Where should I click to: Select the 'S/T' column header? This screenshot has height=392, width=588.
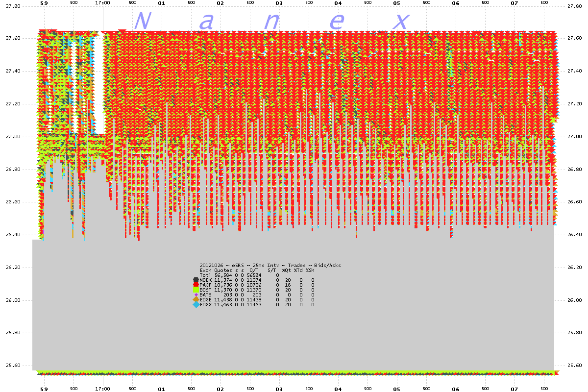[272, 270]
